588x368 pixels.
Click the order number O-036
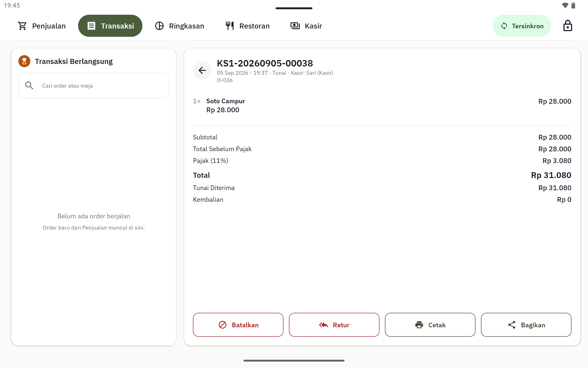pos(224,80)
